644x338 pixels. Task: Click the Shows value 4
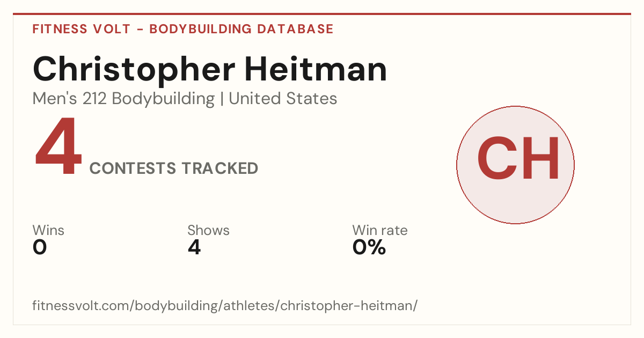194,247
